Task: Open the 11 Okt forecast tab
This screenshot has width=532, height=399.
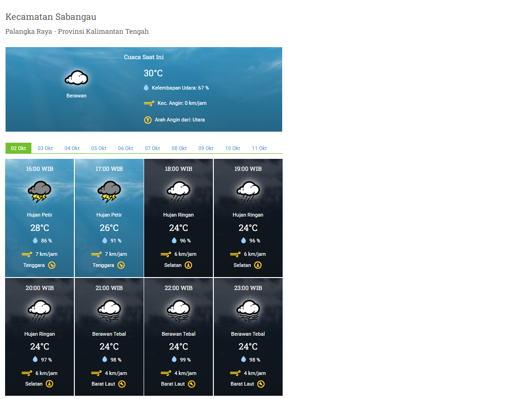Action: click(259, 148)
